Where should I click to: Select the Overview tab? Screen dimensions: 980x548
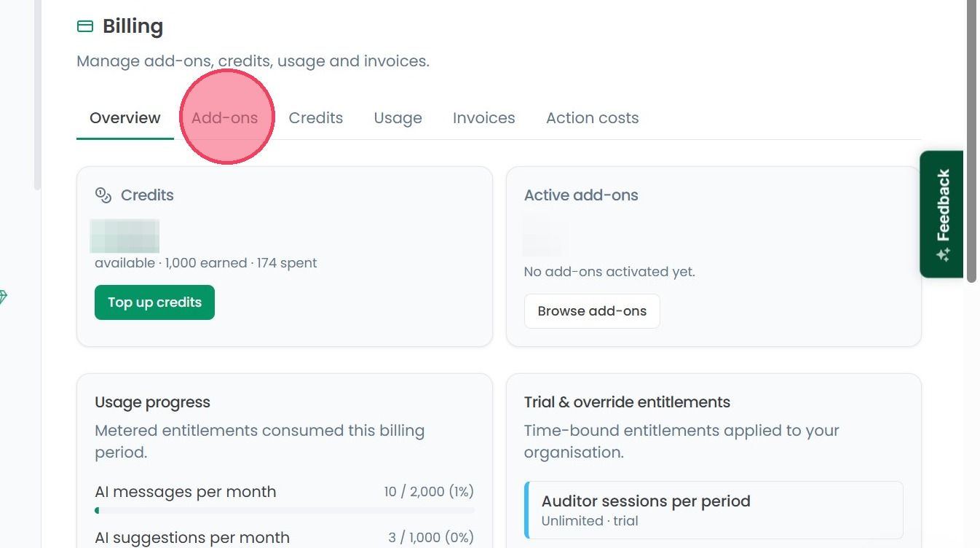pos(125,118)
